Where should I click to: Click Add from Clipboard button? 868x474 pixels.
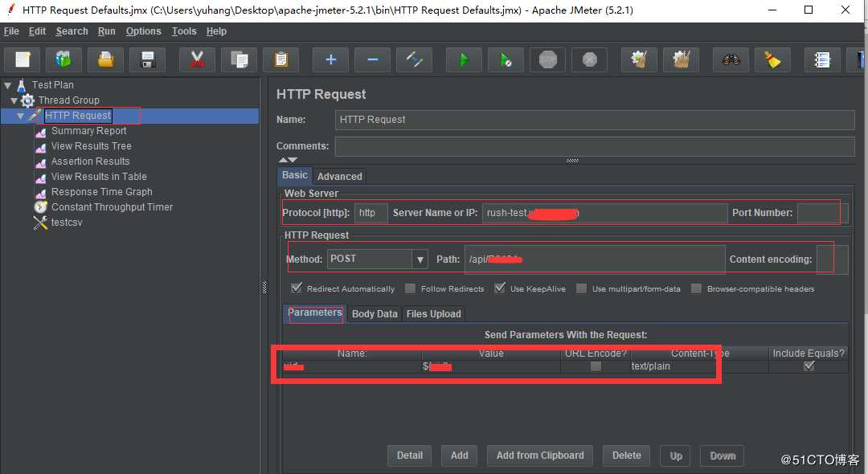pyautogui.click(x=540, y=456)
